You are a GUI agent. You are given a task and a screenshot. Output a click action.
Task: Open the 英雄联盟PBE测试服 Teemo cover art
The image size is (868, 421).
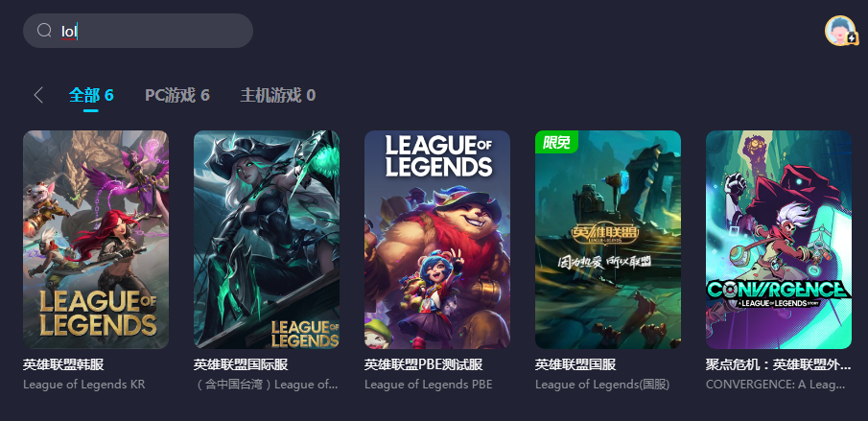(437, 240)
